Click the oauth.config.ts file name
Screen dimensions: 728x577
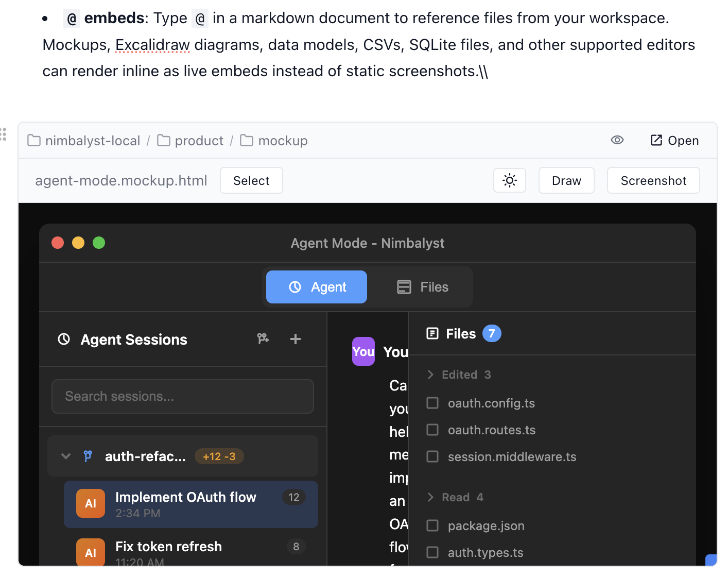point(491,403)
